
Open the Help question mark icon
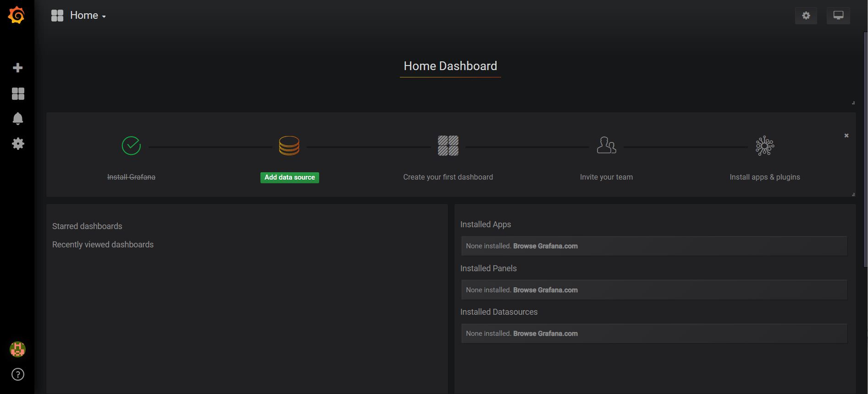tap(18, 375)
